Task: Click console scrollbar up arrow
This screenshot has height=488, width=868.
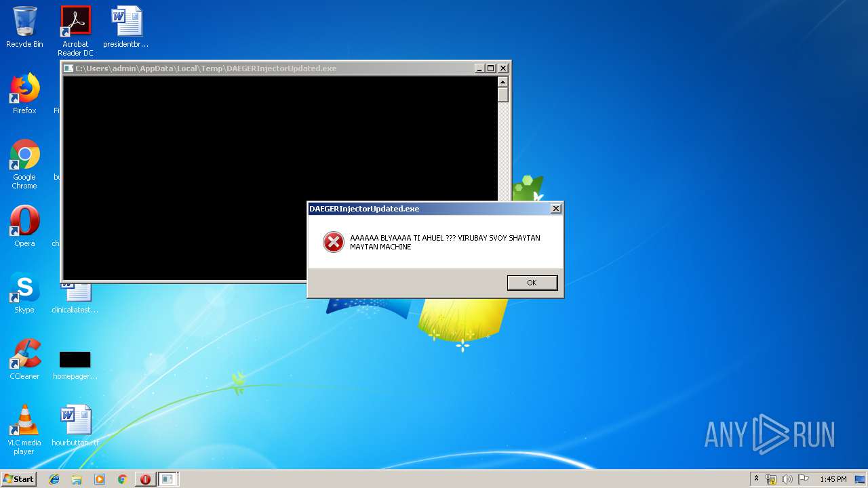Action: [502, 81]
